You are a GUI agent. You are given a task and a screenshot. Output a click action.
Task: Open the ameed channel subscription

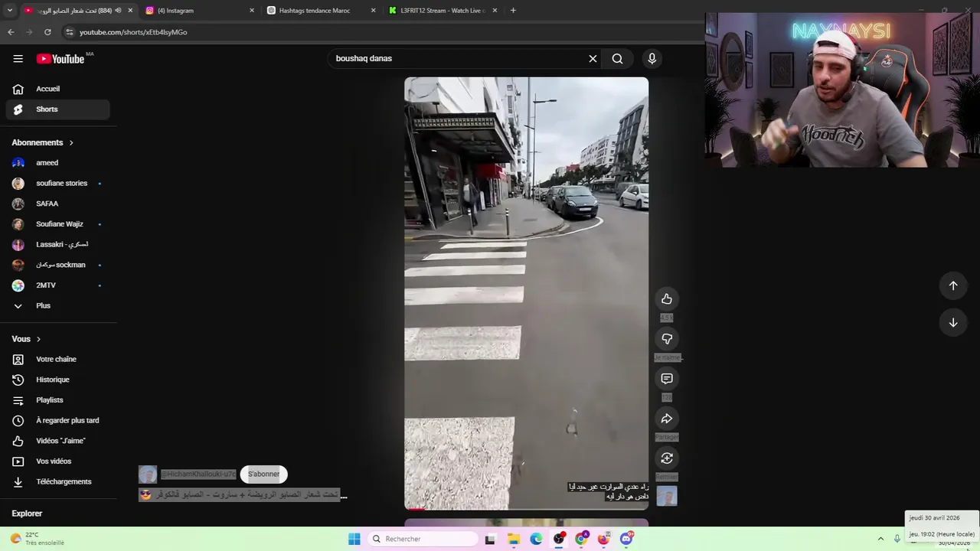click(x=57, y=163)
